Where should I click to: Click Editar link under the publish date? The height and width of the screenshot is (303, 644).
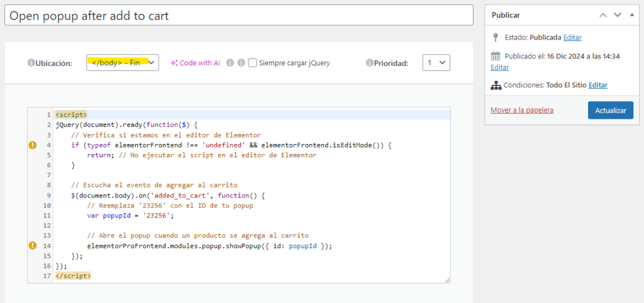[499, 67]
